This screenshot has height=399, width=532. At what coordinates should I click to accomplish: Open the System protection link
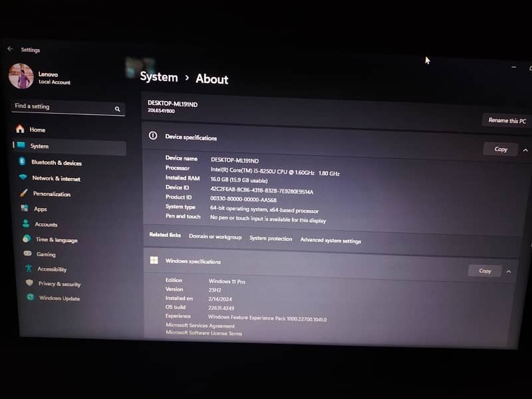tap(271, 239)
